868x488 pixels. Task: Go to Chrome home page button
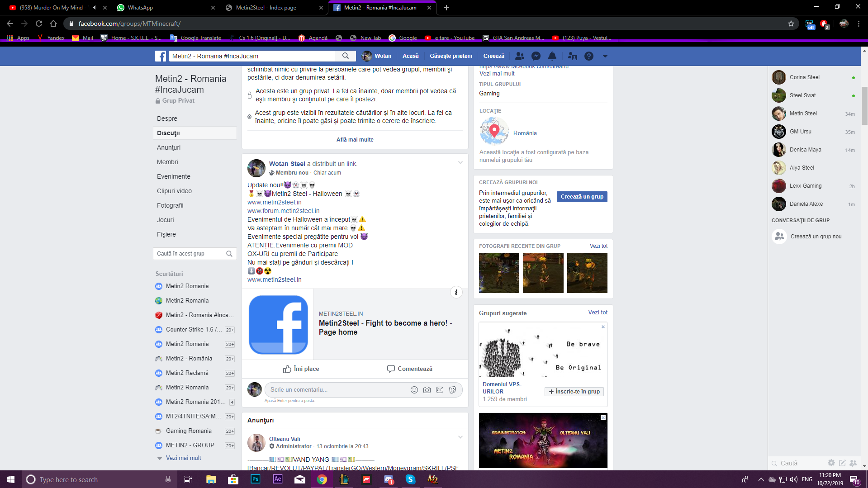click(53, 24)
